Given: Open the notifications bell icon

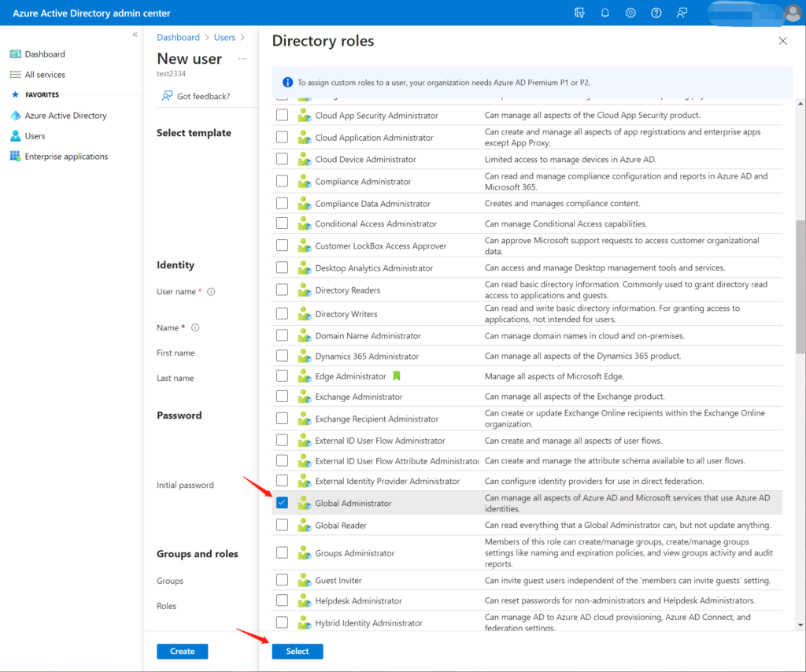Looking at the screenshot, I should click(605, 13).
